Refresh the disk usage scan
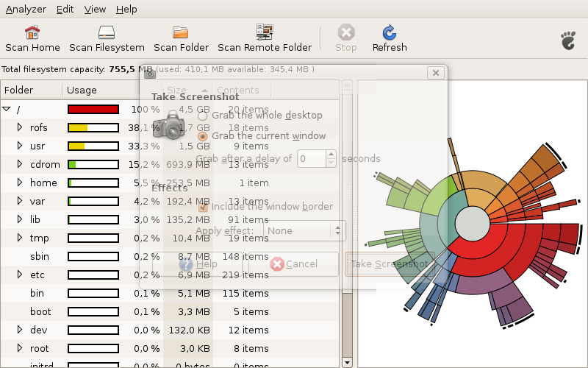Screen dimensions: 588x368 pyautogui.click(x=390, y=32)
